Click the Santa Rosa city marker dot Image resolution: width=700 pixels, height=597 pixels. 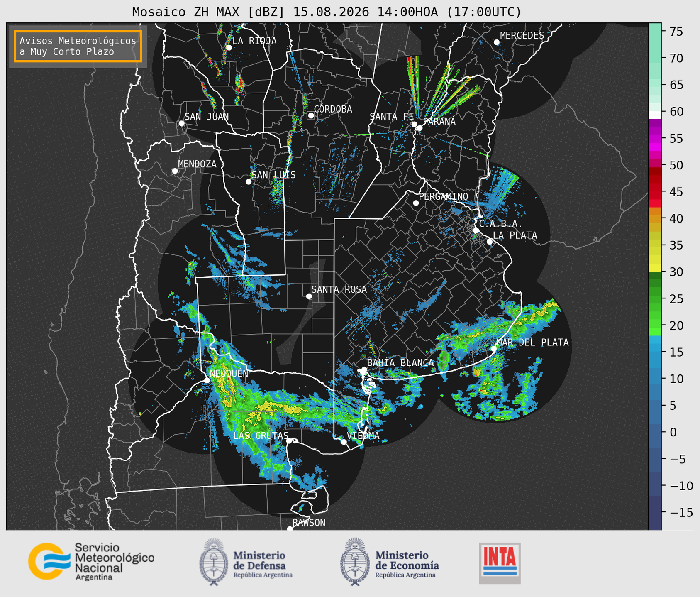(309, 296)
